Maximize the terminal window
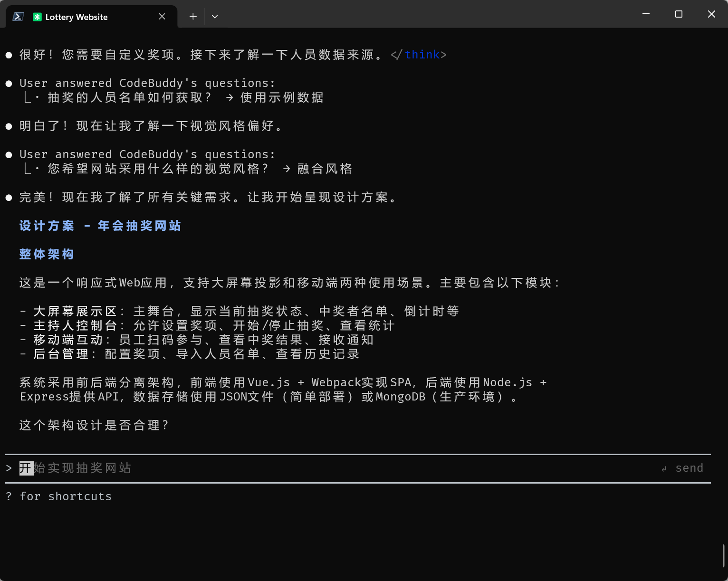 (x=679, y=14)
